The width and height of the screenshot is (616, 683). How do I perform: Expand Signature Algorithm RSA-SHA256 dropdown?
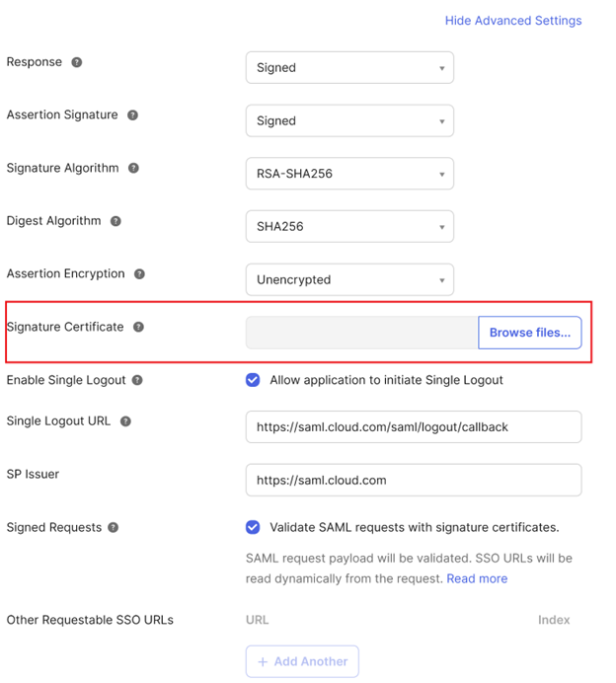click(349, 174)
